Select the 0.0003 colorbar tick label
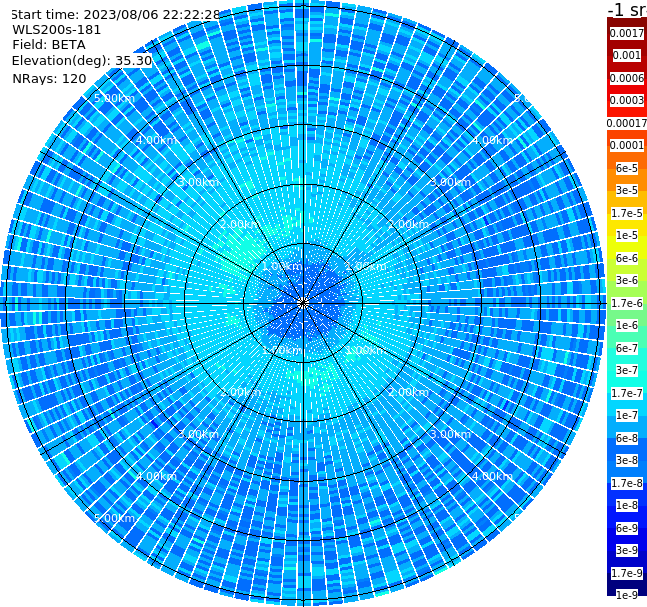 pyautogui.click(x=627, y=100)
